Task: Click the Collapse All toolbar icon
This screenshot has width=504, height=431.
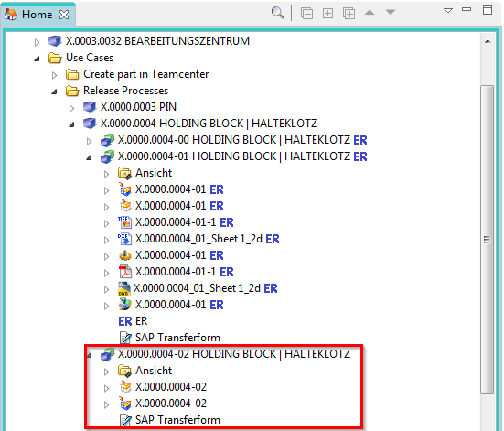Action: point(306,14)
